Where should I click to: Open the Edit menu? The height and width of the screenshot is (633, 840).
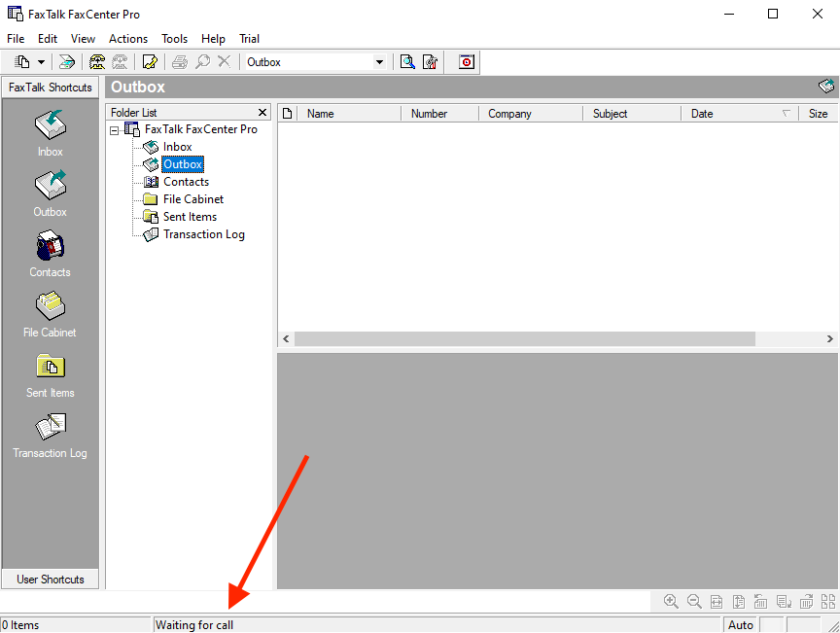click(x=47, y=39)
